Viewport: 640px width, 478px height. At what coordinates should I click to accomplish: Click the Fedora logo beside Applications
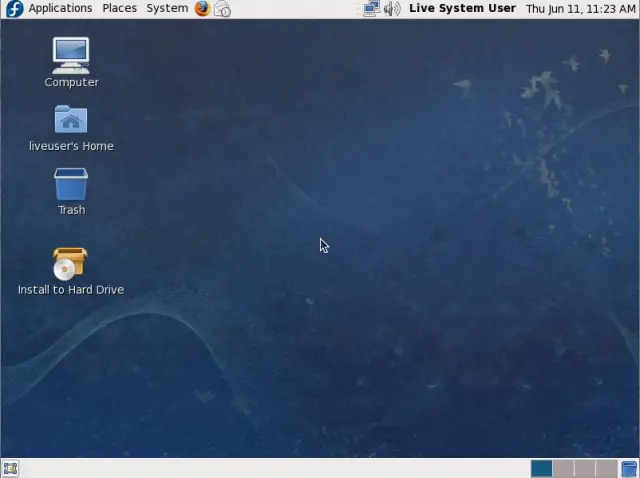pos(14,8)
